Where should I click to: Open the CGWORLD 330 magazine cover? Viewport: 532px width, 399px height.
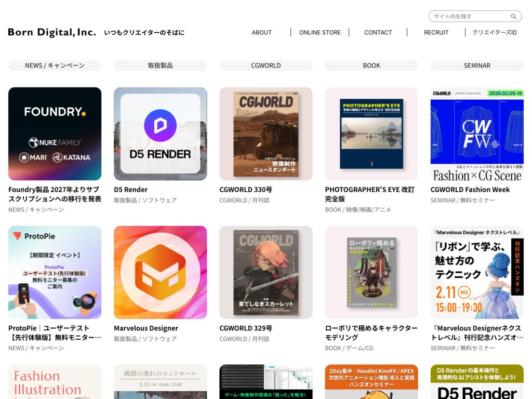point(265,134)
